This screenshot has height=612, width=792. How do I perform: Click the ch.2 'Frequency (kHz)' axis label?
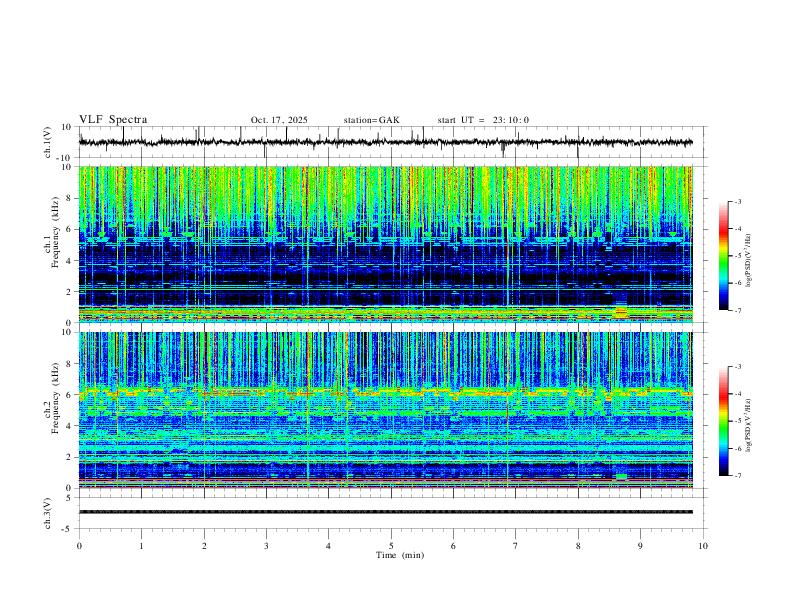pos(55,398)
